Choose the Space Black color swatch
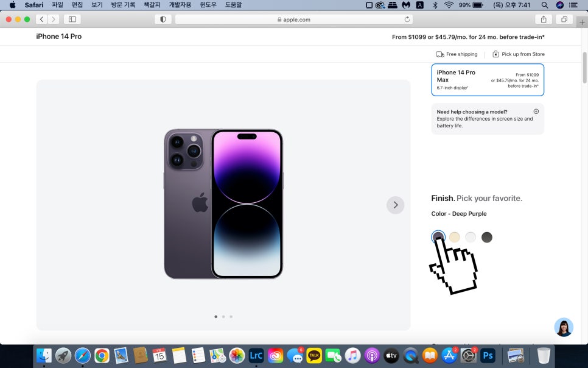The height and width of the screenshot is (368, 588). 487,237
